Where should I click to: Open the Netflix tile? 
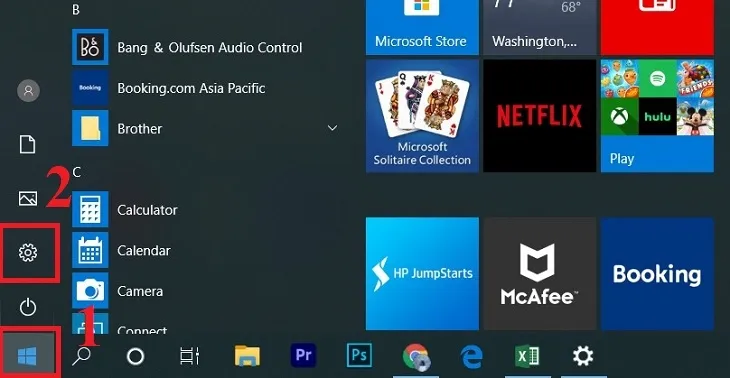pos(540,116)
